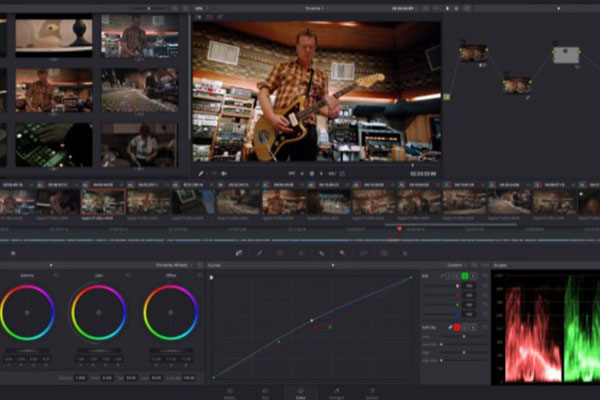Switch to the Color page tab
Screen dimensions: 600x400
click(x=301, y=393)
